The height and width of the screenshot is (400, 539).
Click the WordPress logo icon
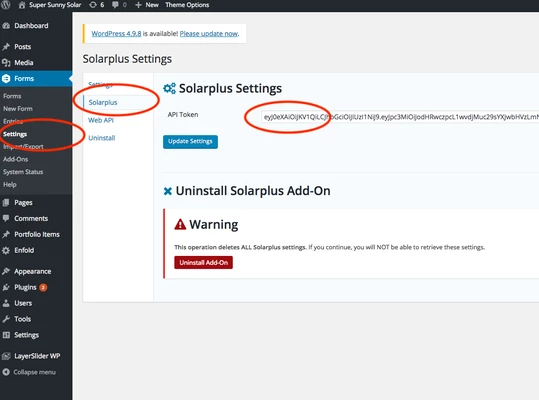point(5,4)
